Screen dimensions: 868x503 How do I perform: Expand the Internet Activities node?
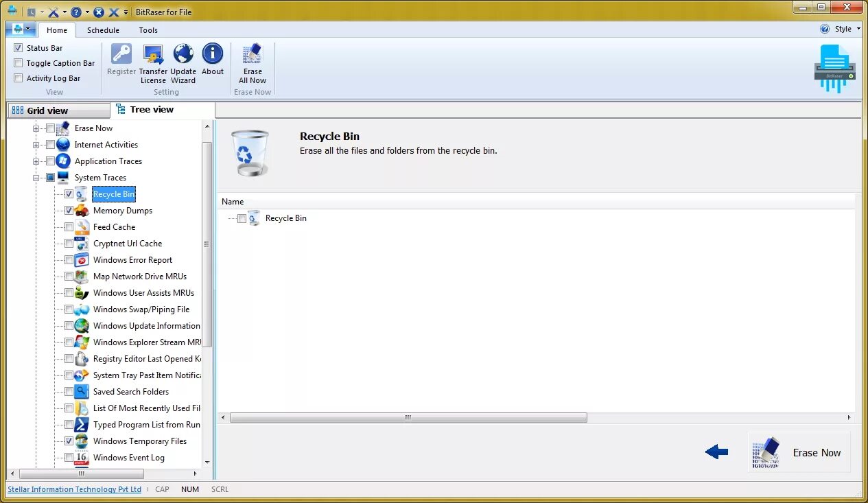[x=36, y=145]
